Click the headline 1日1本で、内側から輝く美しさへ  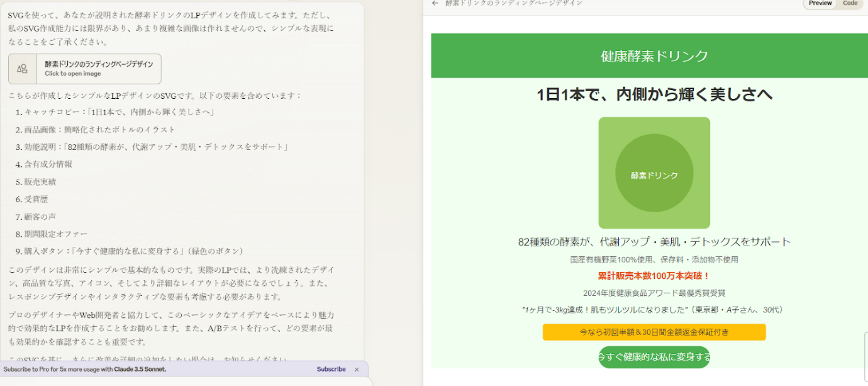(x=654, y=94)
